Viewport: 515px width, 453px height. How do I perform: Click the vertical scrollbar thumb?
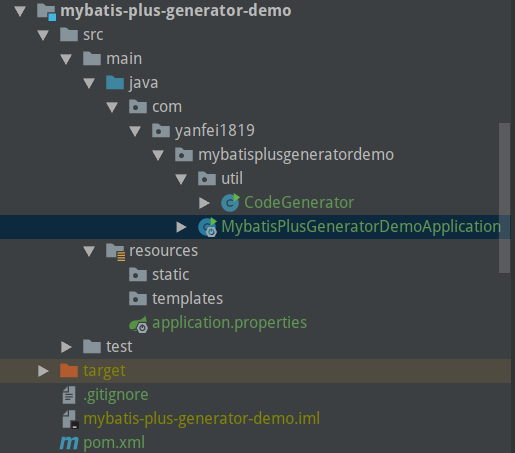(504, 198)
